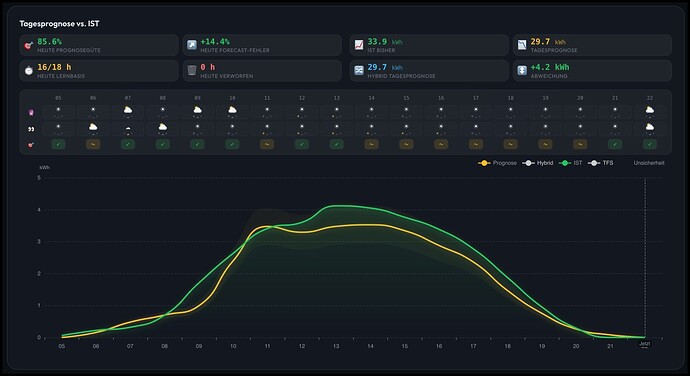Viewport: 690px width, 376px height.
Task: Click the target icon heading the status badge row
Action: tap(31, 144)
